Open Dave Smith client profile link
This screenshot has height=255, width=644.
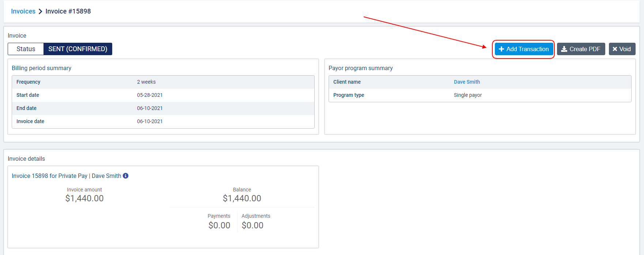click(x=467, y=82)
